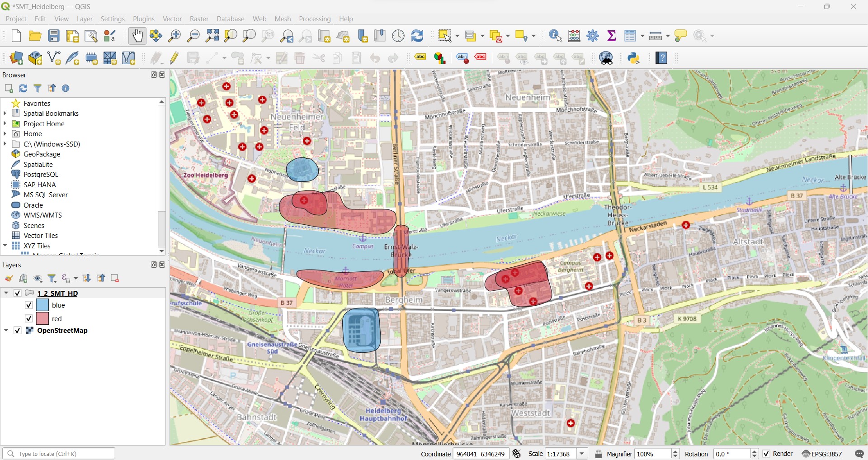868x460 pixels.
Task: Refresh the Browser panel
Action: pos(23,88)
